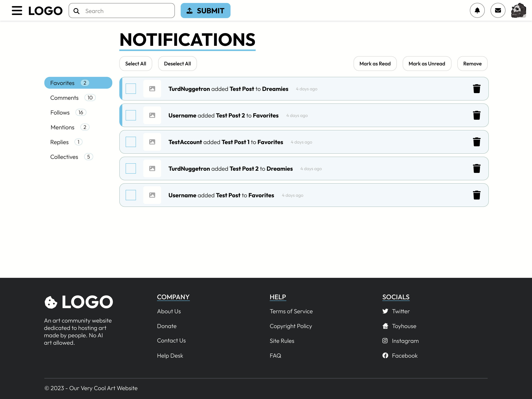
Task: Open the user avatar profile menu
Action: point(519,10)
